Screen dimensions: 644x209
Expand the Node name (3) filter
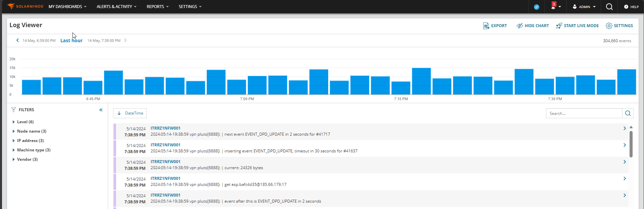(30, 131)
